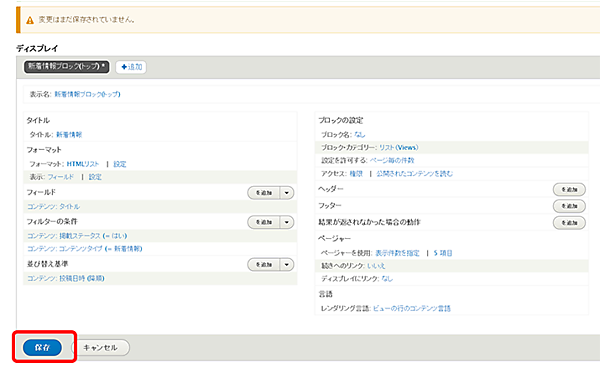Click the ブロックの設定 heading
The image size is (600, 368).
pos(341,120)
